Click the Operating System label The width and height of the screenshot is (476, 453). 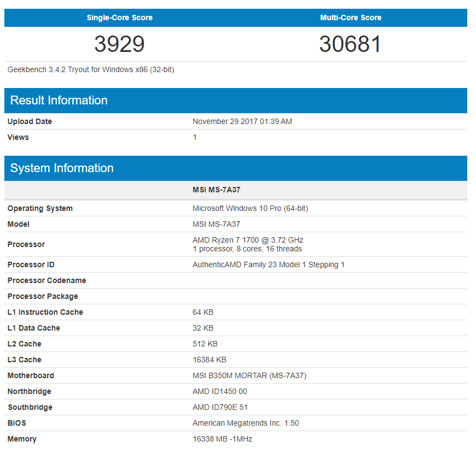click(x=40, y=208)
